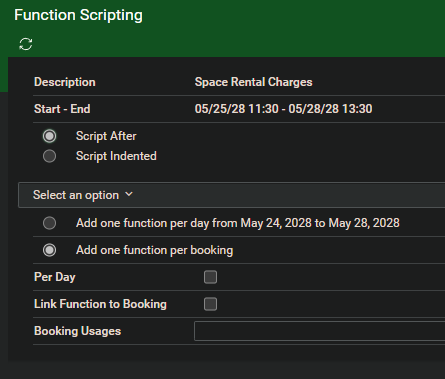This screenshot has height=379, width=445.
Task: Click the refresh icon under Function Scripting
Action: coord(26,44)
